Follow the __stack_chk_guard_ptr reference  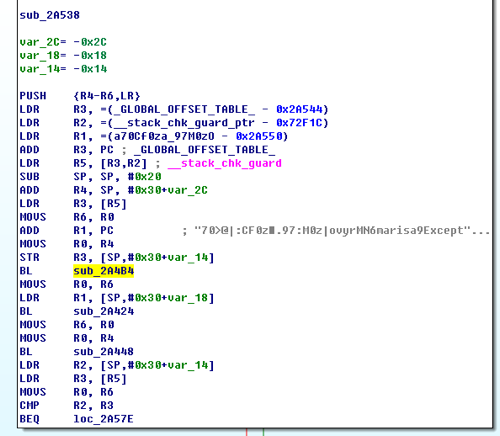184,123
